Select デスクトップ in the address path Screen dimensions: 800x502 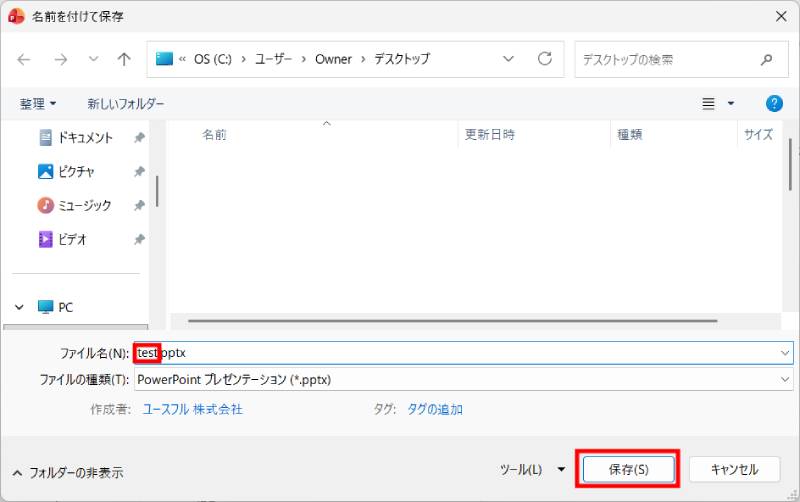click(x=403, y=59)
